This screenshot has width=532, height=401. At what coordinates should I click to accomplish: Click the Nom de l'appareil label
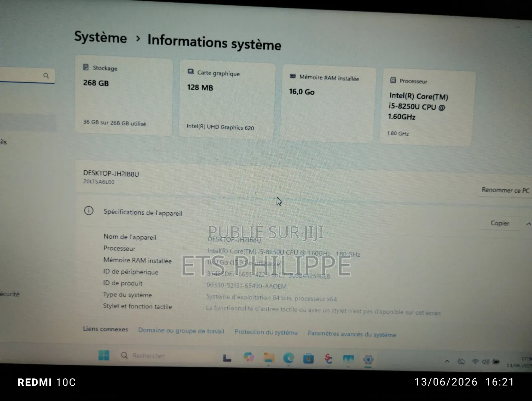[x=130, y=237]
